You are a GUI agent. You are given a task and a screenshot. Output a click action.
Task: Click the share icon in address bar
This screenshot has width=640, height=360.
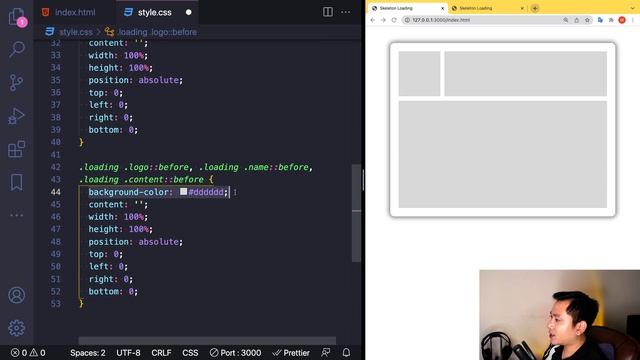pos(577,20)
